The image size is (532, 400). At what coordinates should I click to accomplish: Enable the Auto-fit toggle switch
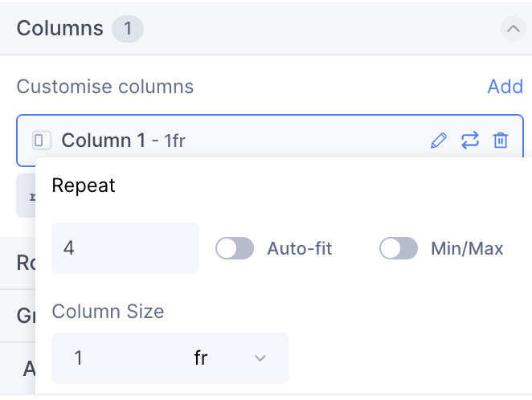tap(235, 248)
